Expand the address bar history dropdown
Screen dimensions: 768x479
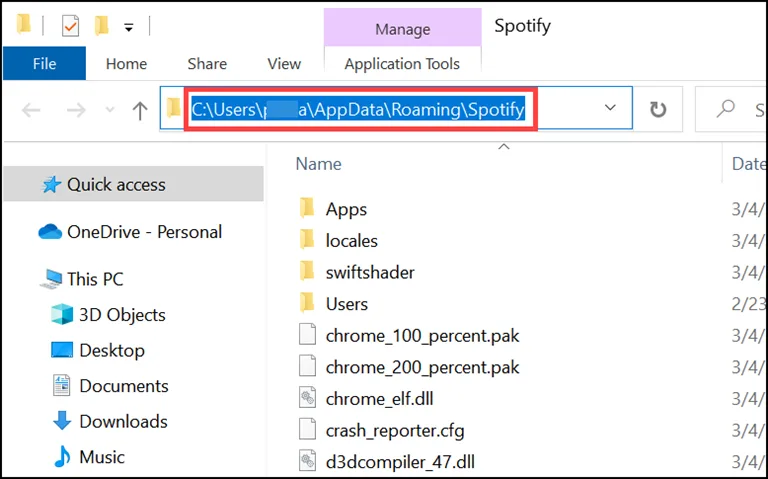(x=610, y=107)
